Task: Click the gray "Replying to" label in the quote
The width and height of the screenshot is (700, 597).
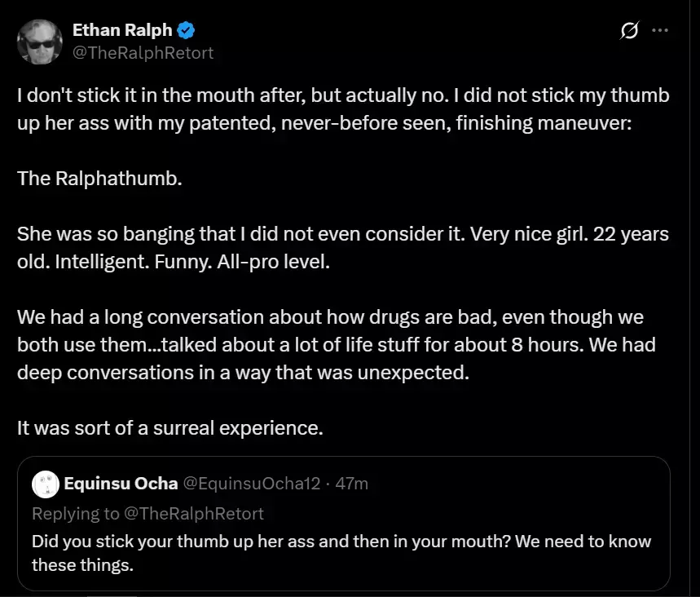Action: tap(76, 514)
